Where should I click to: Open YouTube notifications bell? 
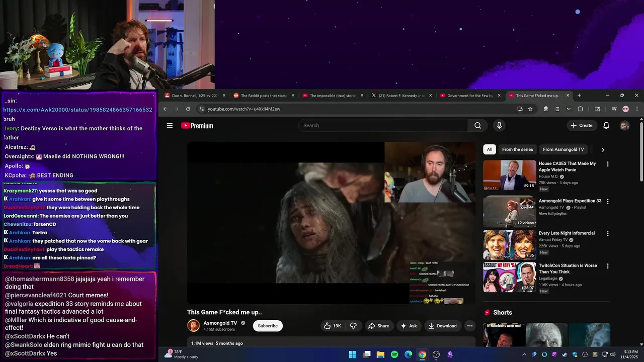tap(606, 126)
